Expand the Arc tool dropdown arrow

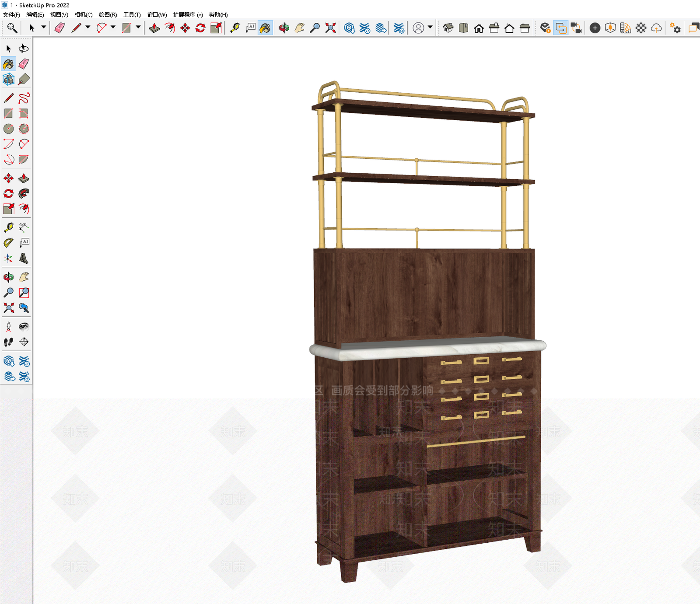tap(113, 28)
